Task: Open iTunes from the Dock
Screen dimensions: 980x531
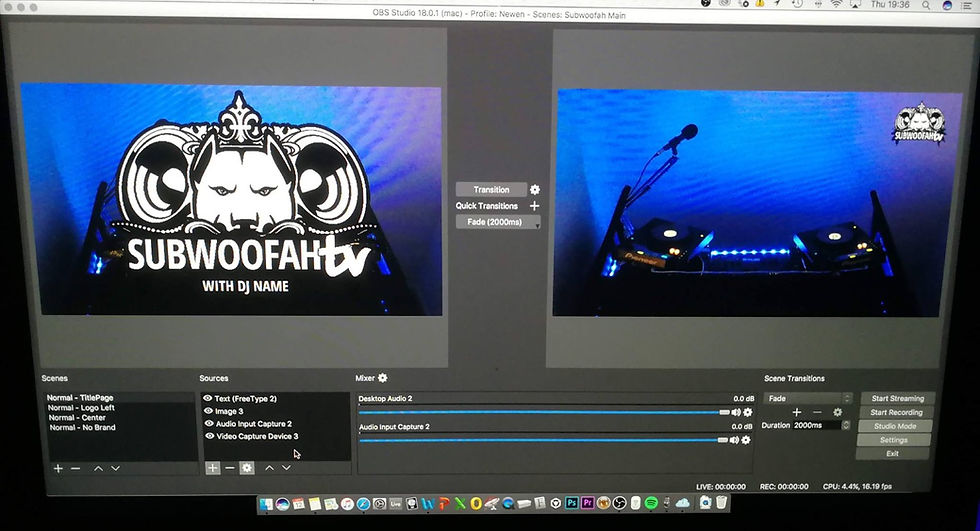Action: click(348, 504)
